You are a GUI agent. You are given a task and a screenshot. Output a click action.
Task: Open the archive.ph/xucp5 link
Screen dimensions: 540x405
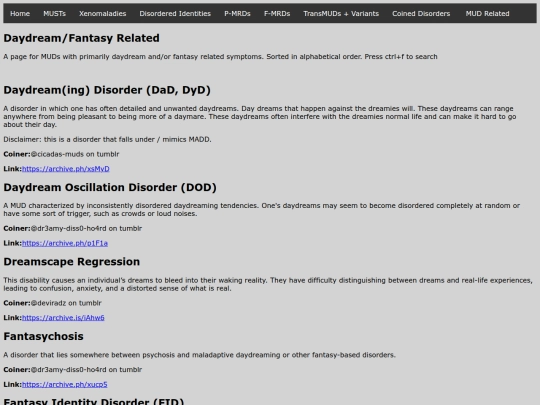tap(65, 384)
